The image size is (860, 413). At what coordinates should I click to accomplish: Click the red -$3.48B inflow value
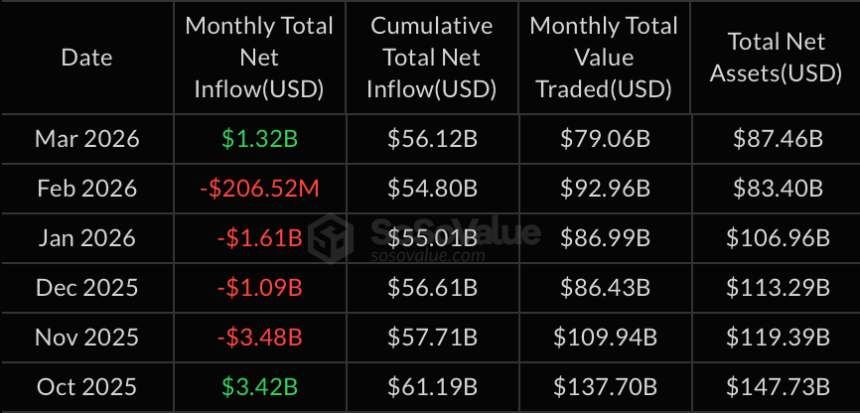point(259,336)
